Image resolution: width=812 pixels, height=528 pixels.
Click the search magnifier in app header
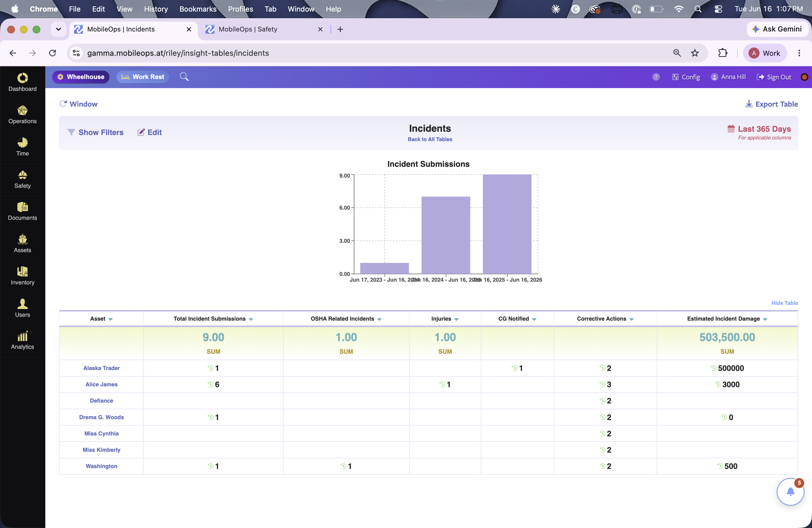(184, 77)
